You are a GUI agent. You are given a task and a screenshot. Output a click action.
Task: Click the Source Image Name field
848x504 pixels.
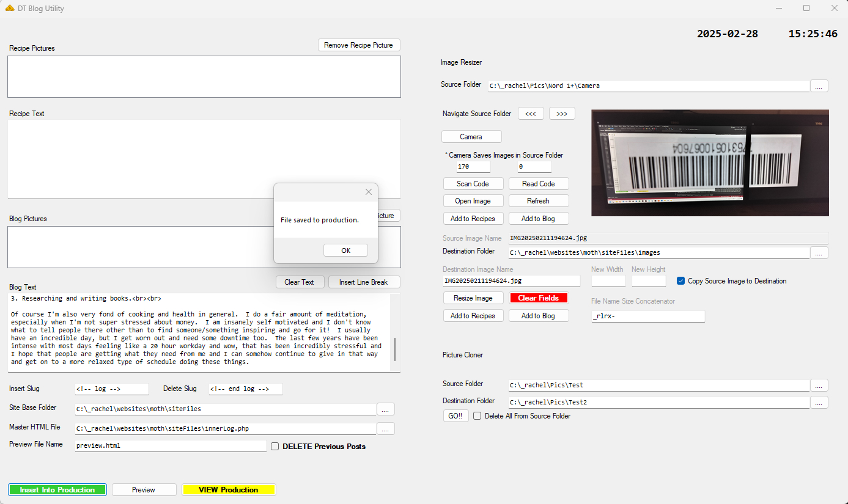(668, 238)
